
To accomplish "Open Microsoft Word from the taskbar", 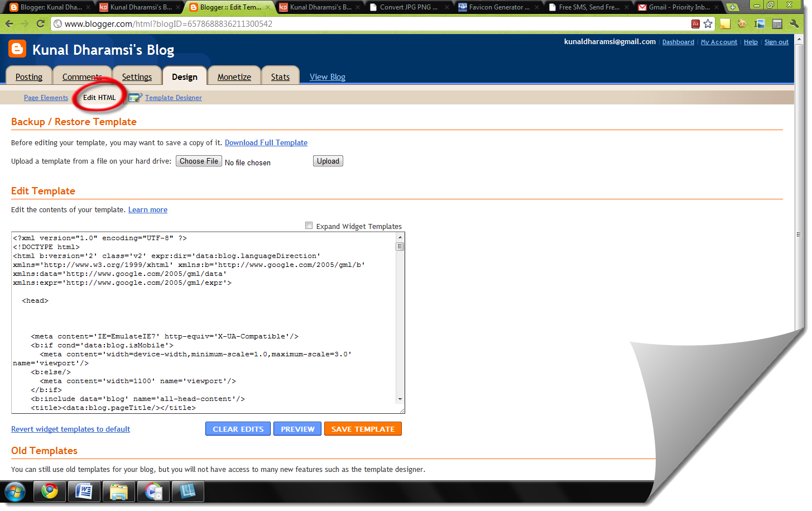I will click(84, 491).
